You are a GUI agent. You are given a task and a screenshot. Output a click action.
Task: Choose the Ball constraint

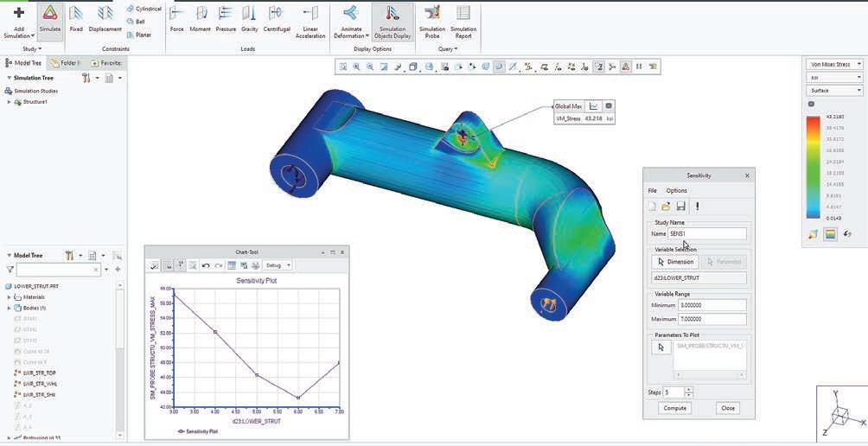[x=137, y=22]
